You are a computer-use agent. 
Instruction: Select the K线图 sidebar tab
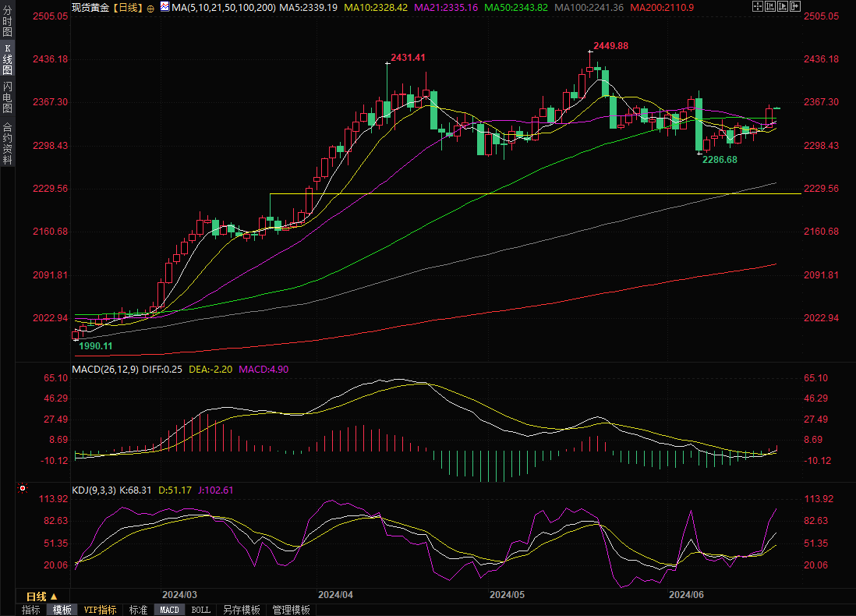[x=8, y=58]
